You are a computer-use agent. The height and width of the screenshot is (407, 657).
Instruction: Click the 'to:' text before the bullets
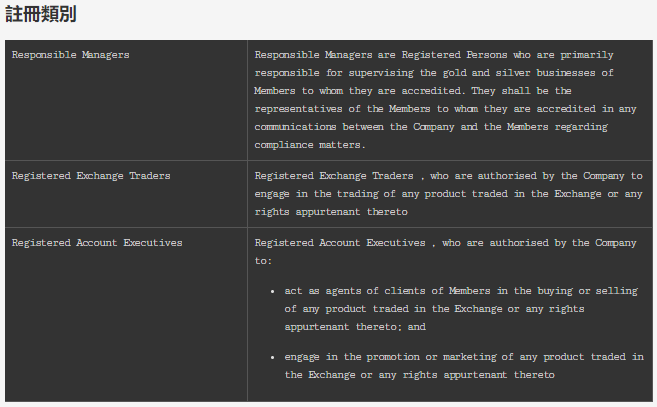(263, 261)
